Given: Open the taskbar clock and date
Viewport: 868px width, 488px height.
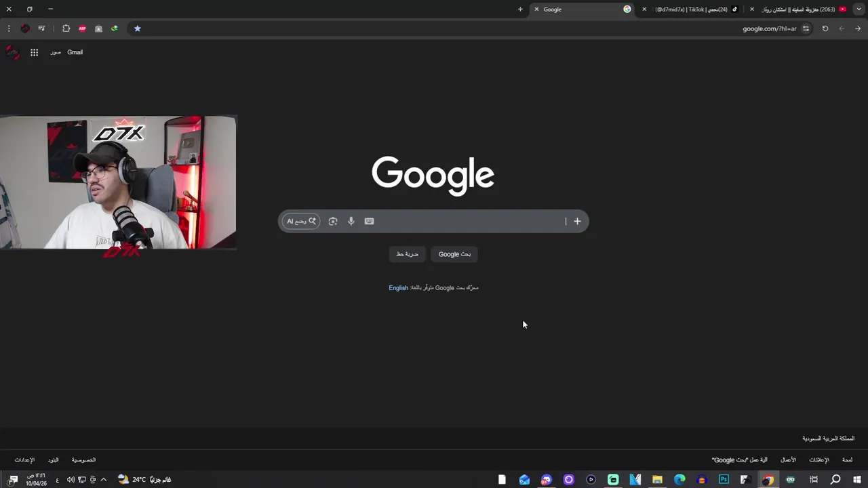Looking at the screenshot, I should (x=36, y=480).
